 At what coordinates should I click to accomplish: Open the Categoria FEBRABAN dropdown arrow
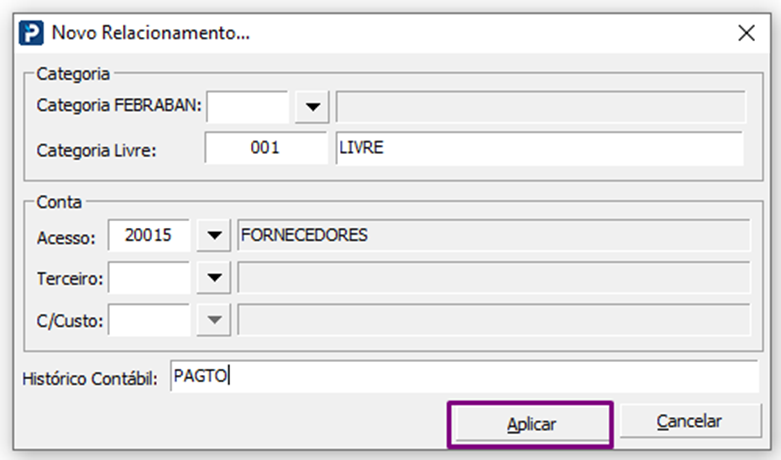click(x=312, y=106)
